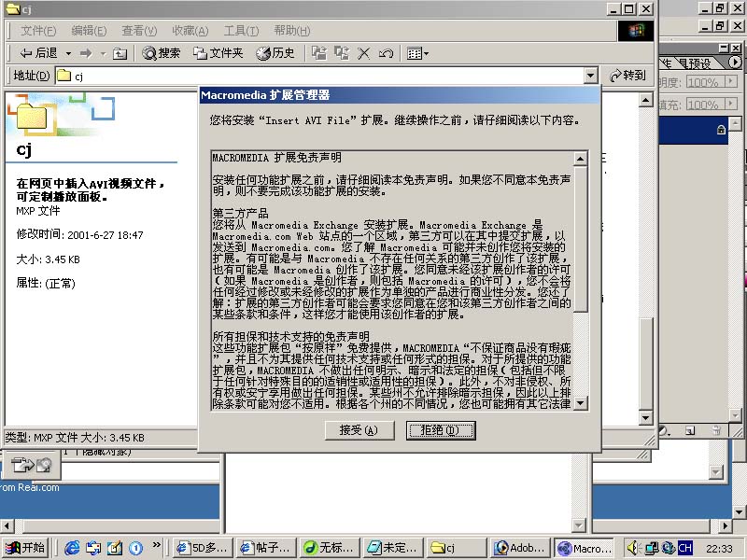Click the volume speaker tray icon

(633, 548)
